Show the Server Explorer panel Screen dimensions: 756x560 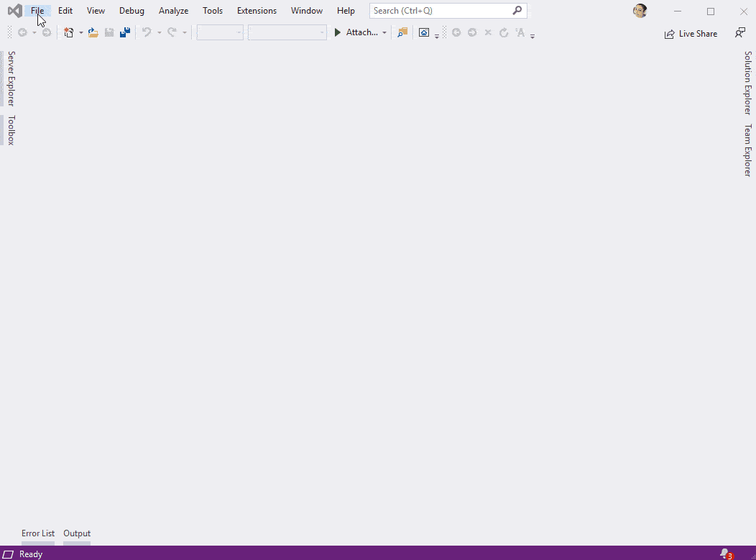point(10,79)
